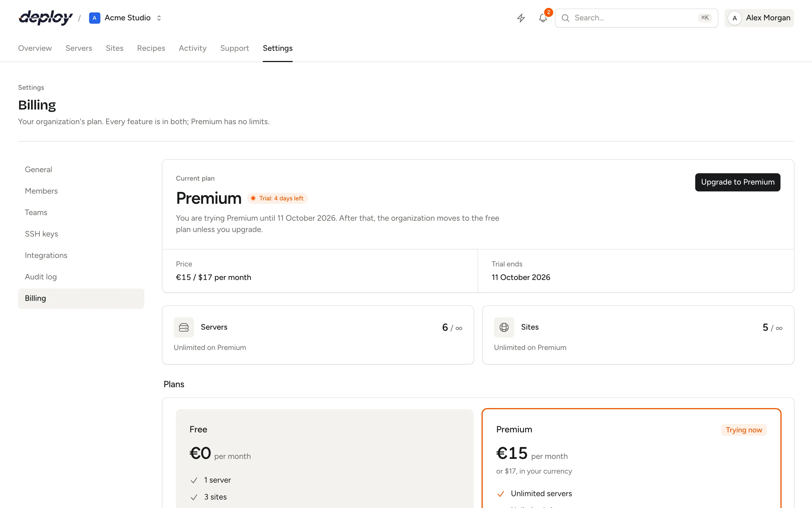Click the Servers usage card icon
Viewport: 812px width, 508px height.
click(184, 327)
